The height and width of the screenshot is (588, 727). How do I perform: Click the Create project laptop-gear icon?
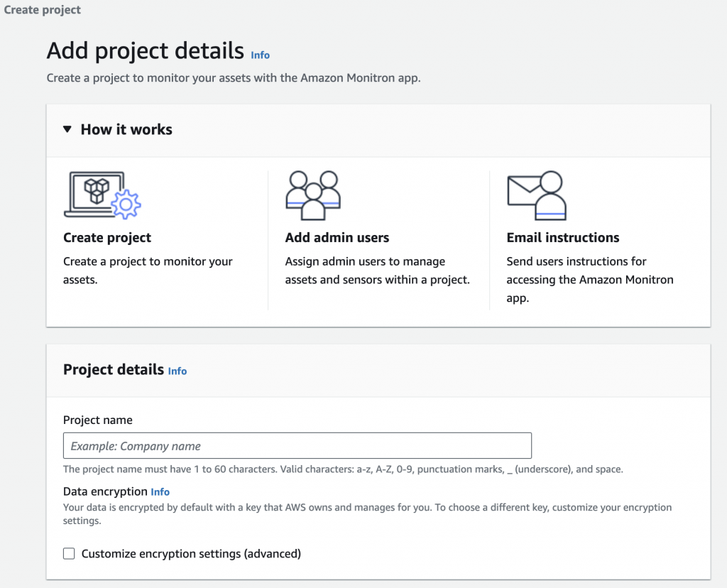[102, 195]
